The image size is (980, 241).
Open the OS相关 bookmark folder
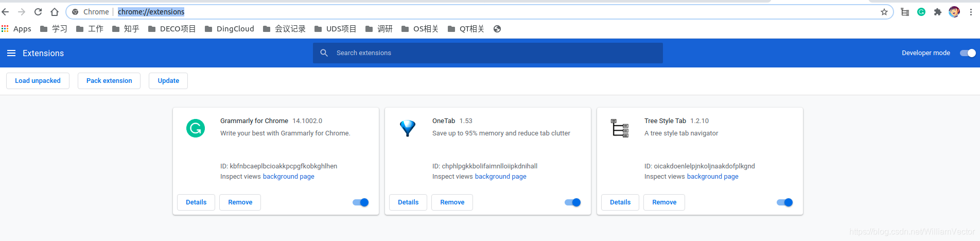coord(419,29)
